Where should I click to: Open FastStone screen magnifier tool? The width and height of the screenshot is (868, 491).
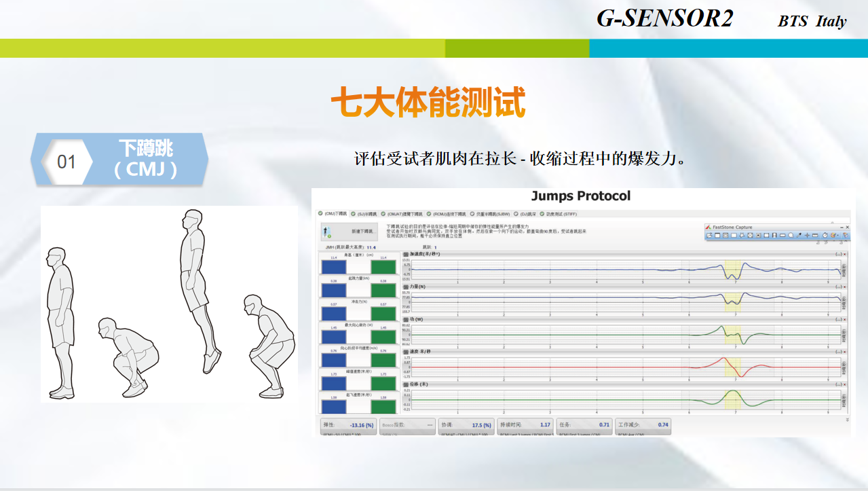tap(791, 236)
